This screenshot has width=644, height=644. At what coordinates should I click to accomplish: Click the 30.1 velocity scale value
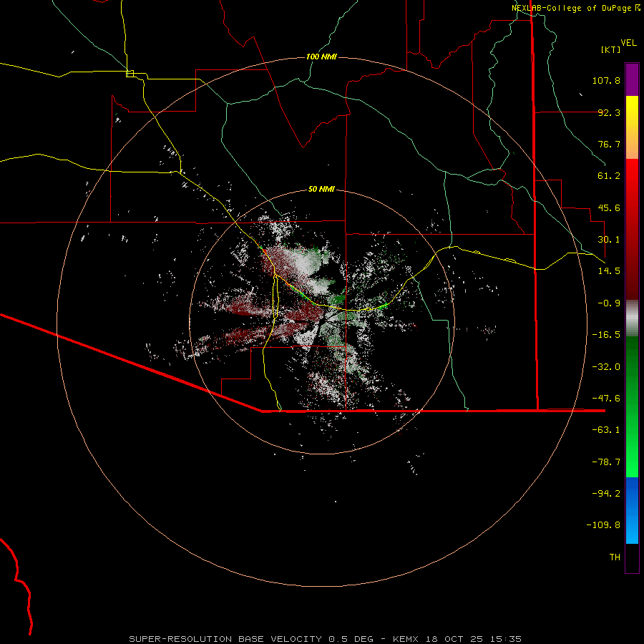click(x=609, y=240)
